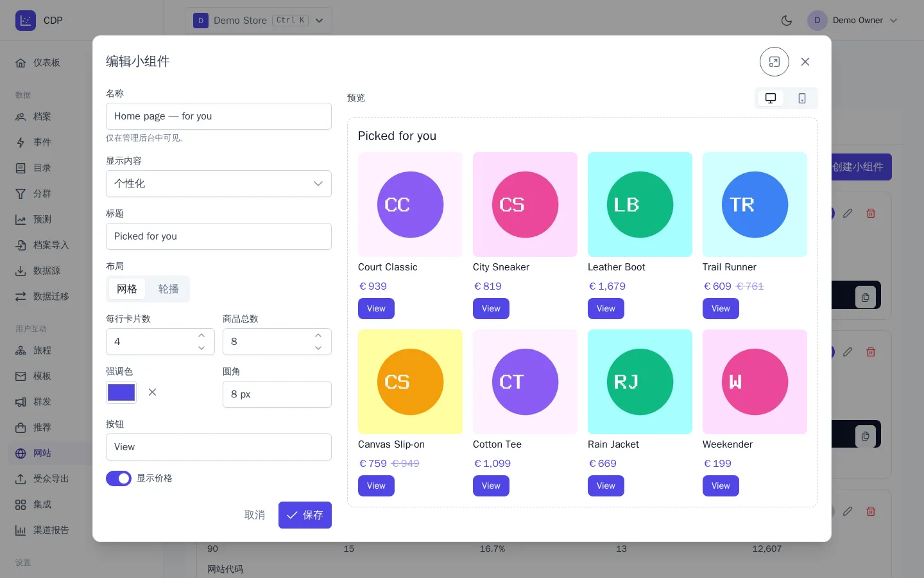Select desktop preview monitor icon

(771, 98)
